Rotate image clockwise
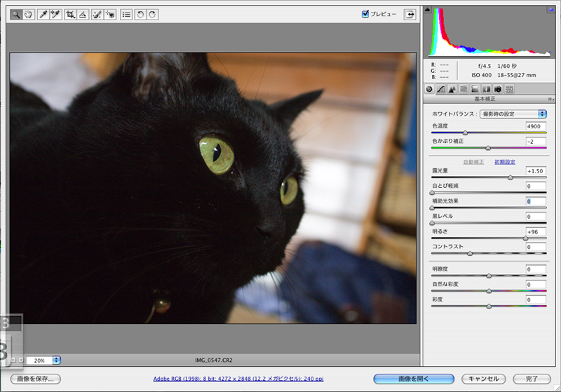This screenshot has width=561, height=392. [152, 15]
